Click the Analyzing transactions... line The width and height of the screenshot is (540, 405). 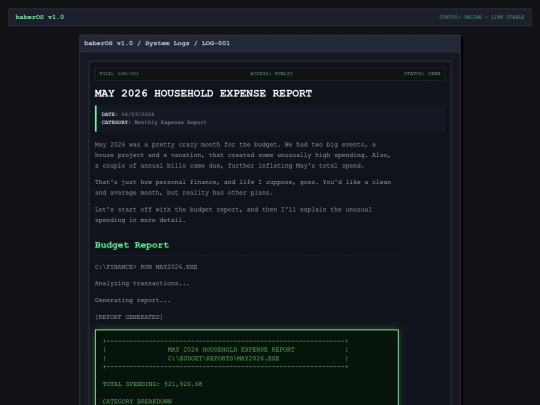(x=142, y=283)
